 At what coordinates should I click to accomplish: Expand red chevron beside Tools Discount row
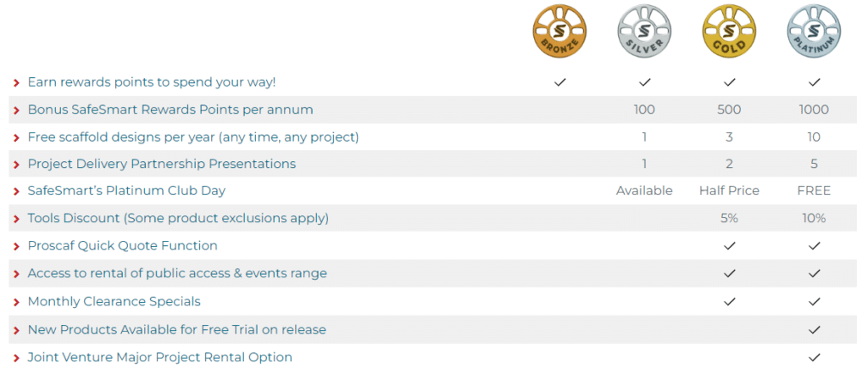pos(17,219)
